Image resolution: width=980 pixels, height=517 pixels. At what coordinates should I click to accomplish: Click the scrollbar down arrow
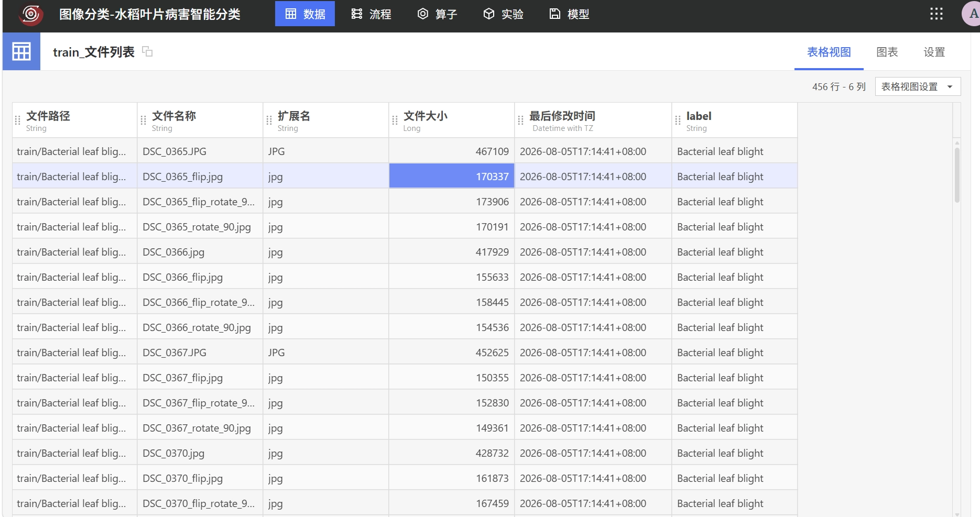coord(957,513)
